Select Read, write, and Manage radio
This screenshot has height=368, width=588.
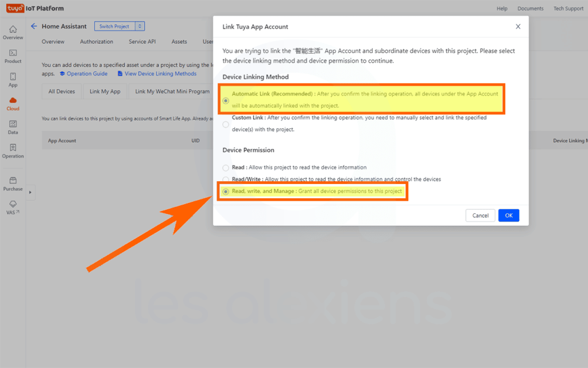[x=226, y=191]
